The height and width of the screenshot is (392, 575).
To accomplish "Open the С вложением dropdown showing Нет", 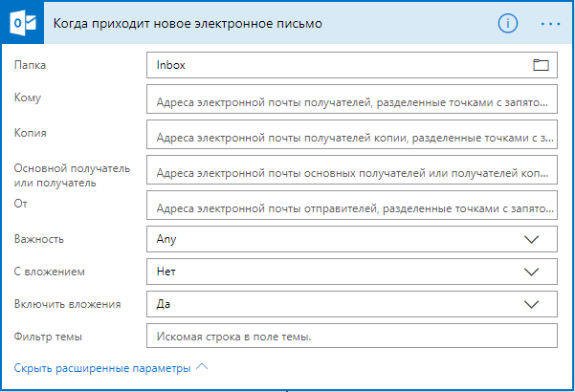I will pyautogui.click(x=352, y=272).
